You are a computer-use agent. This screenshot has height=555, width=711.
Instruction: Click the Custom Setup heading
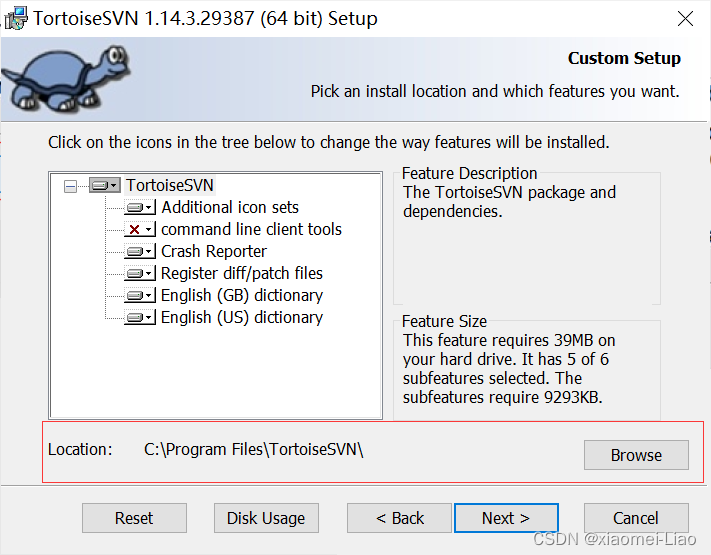tap(624, 58)
